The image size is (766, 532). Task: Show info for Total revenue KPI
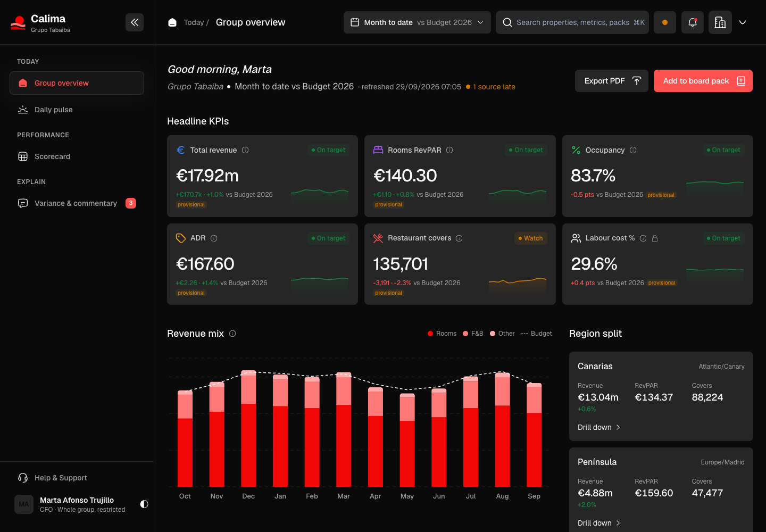pyautogui.click(x=245, y=150)
